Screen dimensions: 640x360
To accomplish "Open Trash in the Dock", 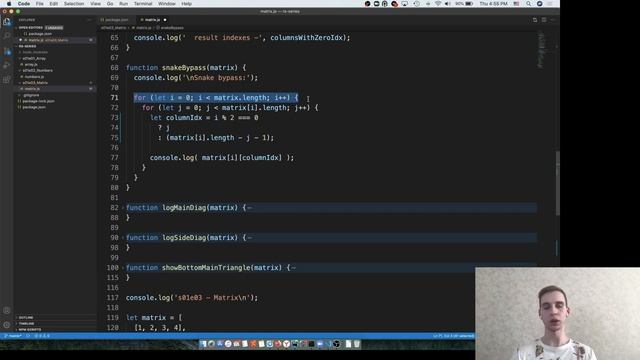I will coord(357,344).
